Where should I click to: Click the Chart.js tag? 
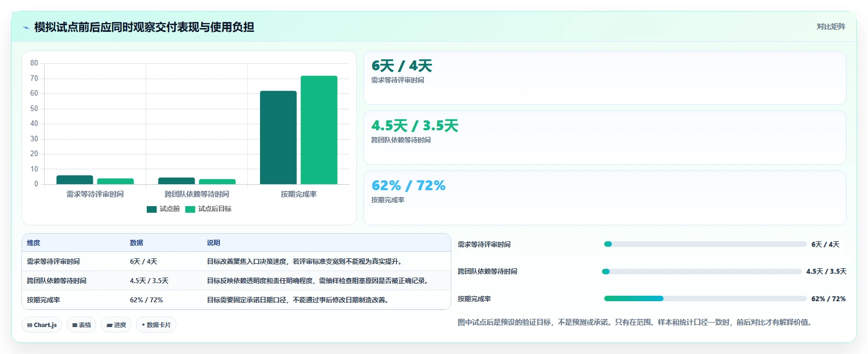coord(42,325)
